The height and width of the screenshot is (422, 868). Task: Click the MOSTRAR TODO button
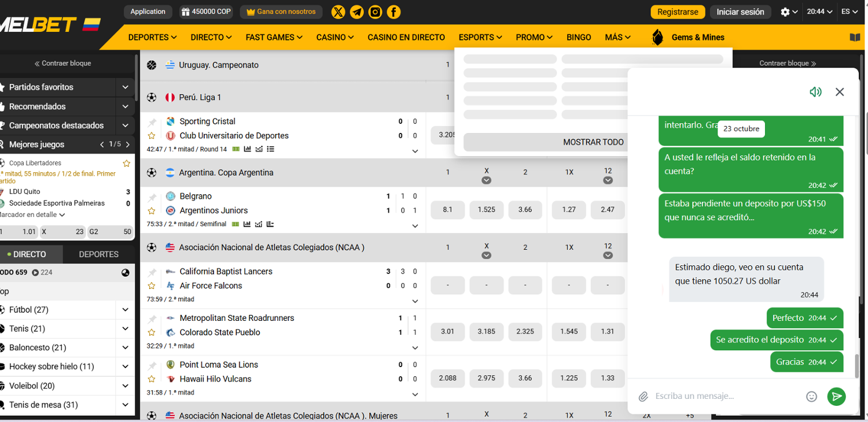pos(593,142)
